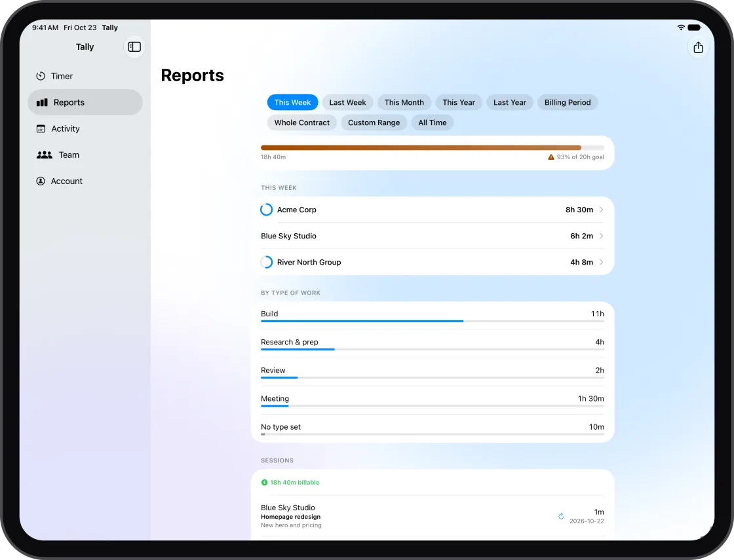Click the Research & prep label
Screen dimensions: 734x560
point(289,342)
